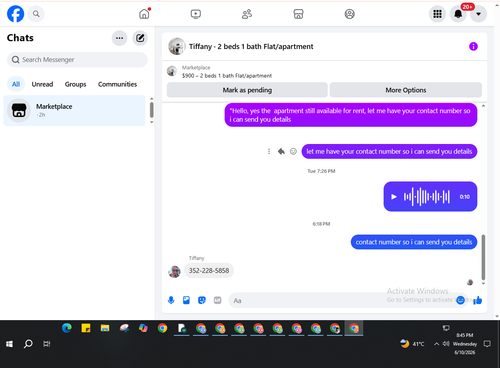Screen dimensions: 500x368
Task: Open the Friends icon in top bar
Action: [x=247, y=14]
